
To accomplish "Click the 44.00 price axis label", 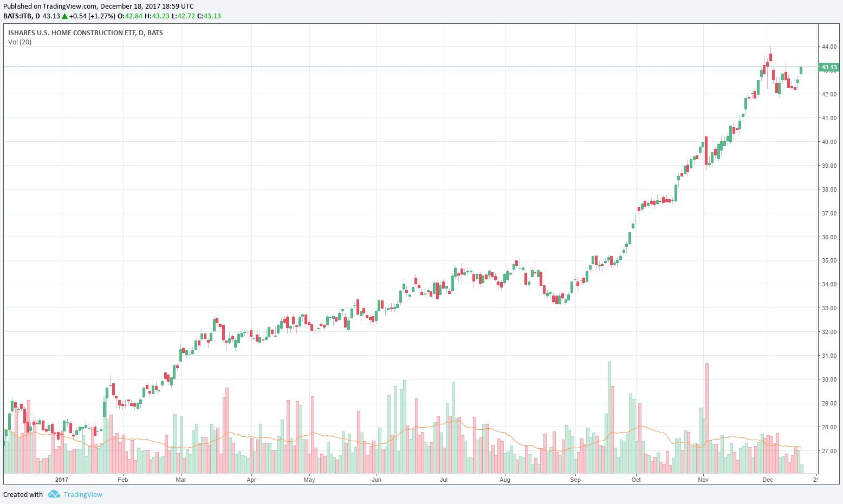I will [829, 47].
